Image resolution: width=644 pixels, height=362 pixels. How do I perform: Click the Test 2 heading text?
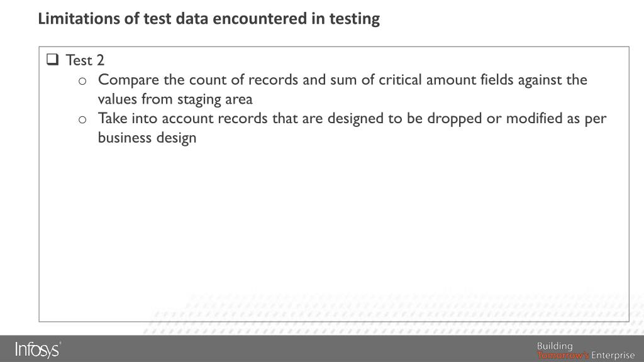85,60
